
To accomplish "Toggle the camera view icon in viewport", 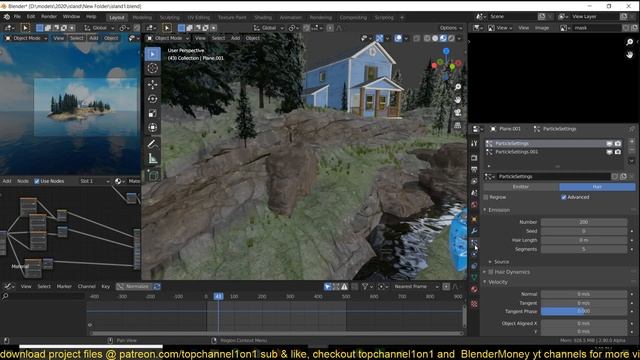I will 458,112.
